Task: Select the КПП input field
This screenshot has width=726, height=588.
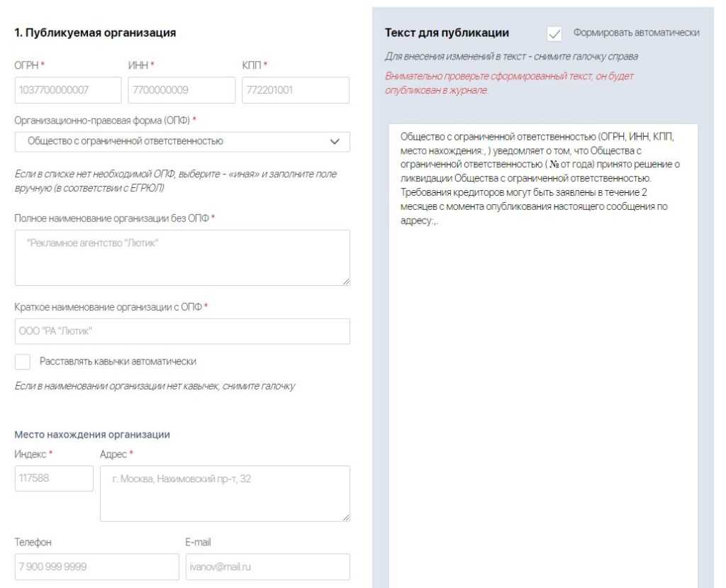Action: [295, 90]
